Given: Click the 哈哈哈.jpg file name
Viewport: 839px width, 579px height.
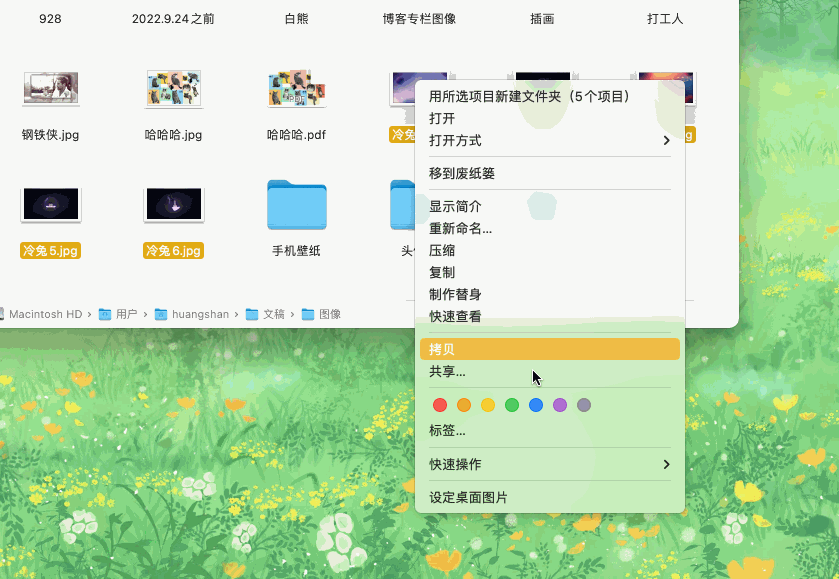Looking at the screenshot, I should pyautogui.click(x=173, y=134).
